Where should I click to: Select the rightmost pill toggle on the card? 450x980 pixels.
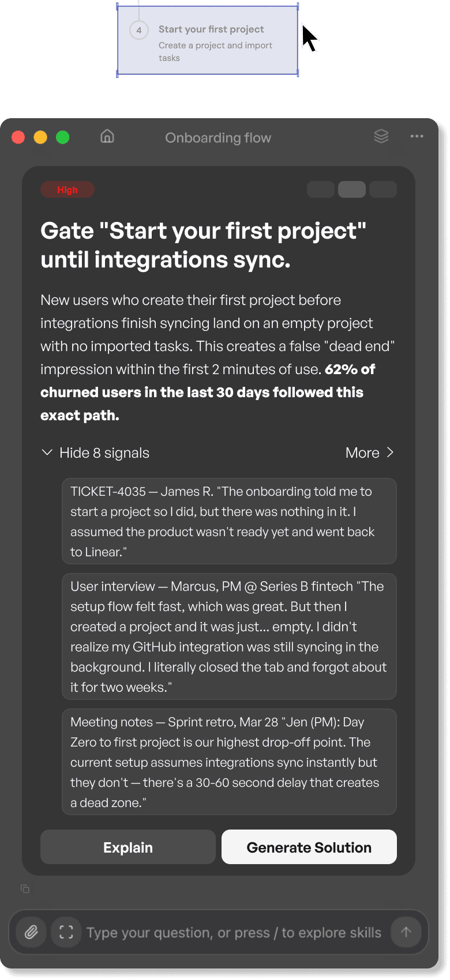383,189
